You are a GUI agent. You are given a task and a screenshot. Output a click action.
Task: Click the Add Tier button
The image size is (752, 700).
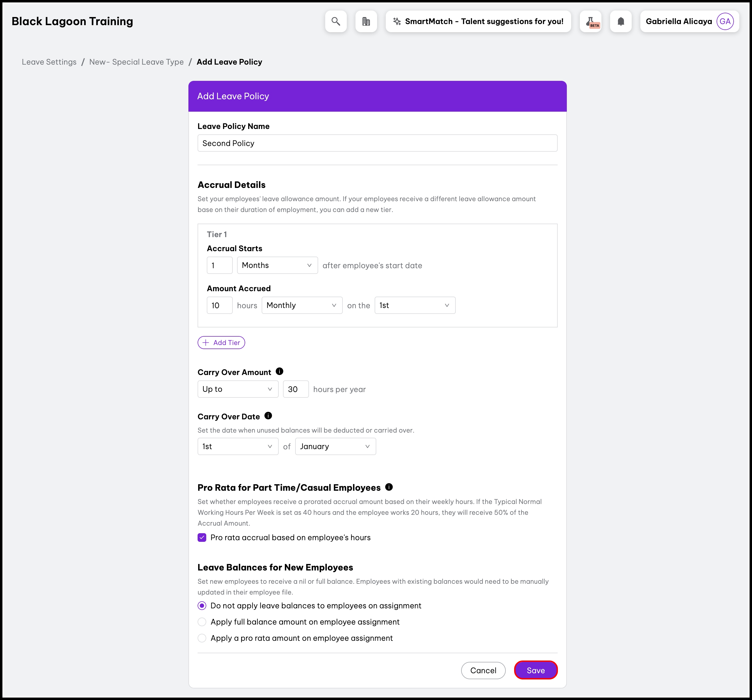tap(221, 343)
